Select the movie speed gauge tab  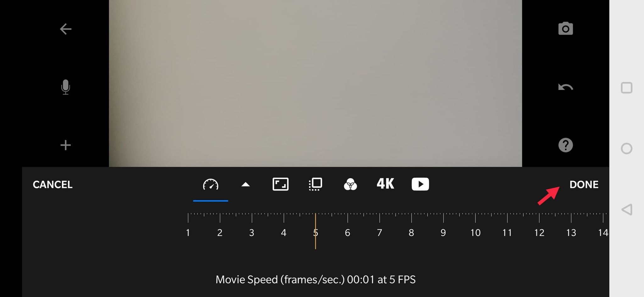[x=211, y=184]
